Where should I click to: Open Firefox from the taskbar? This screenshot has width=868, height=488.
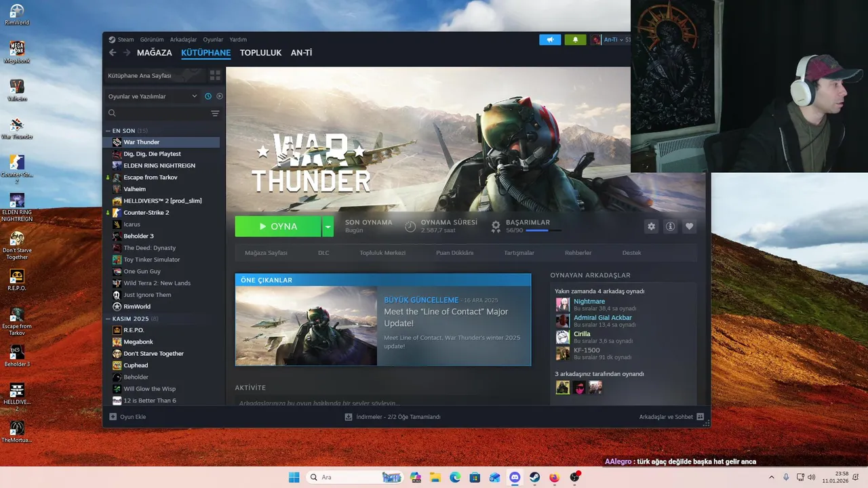tap(554, 477)
